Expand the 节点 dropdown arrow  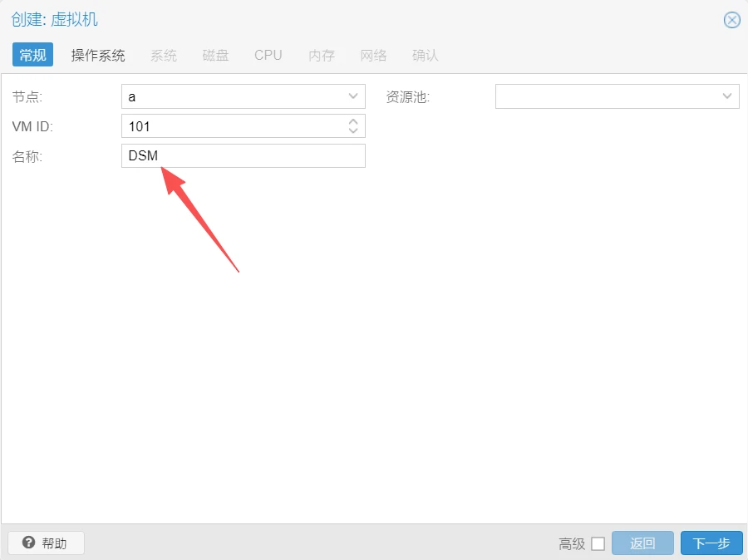tap(353, 96)
